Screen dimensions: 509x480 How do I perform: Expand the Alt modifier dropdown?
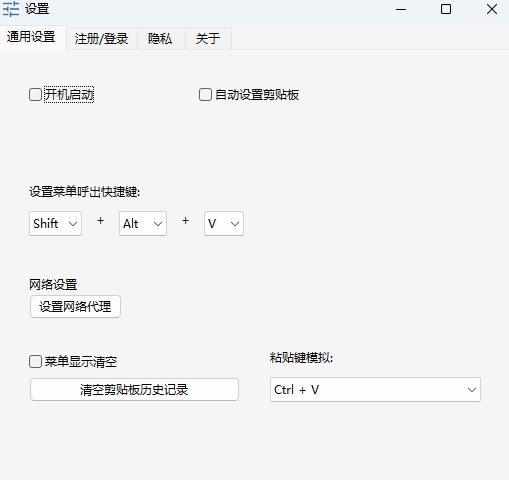(143, 223)
